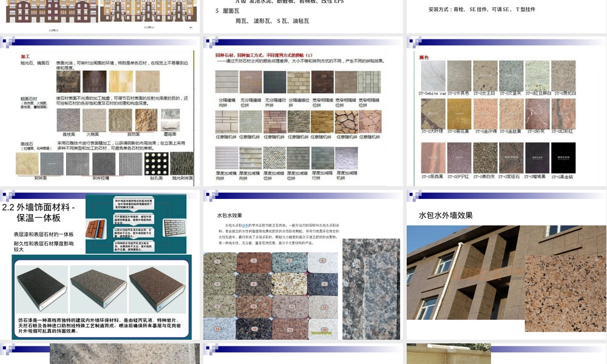Click the sixteen-sample colour chart image
Screen dimensions: 607x364
(271, 296)
